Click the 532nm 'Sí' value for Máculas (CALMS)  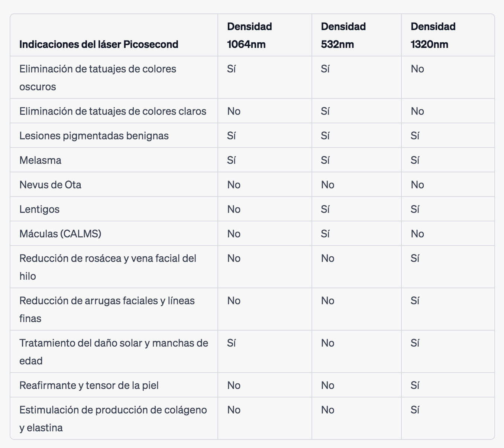coord(325,234)
